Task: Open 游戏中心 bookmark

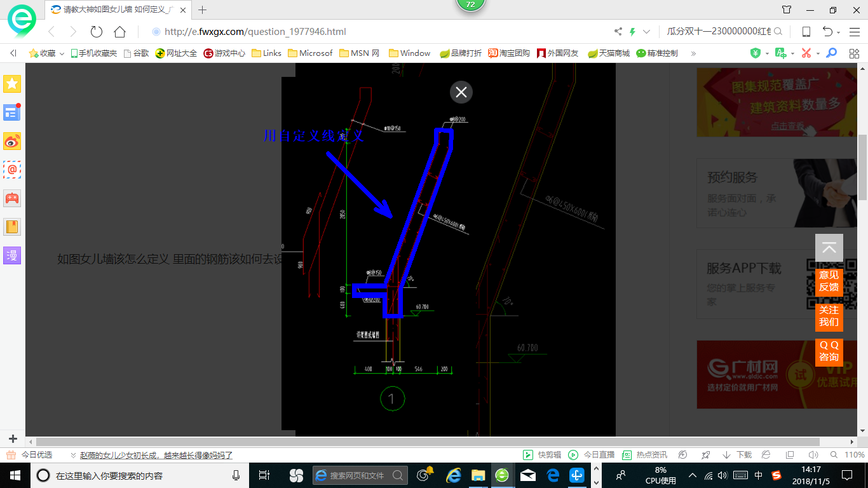Action: 224,53
